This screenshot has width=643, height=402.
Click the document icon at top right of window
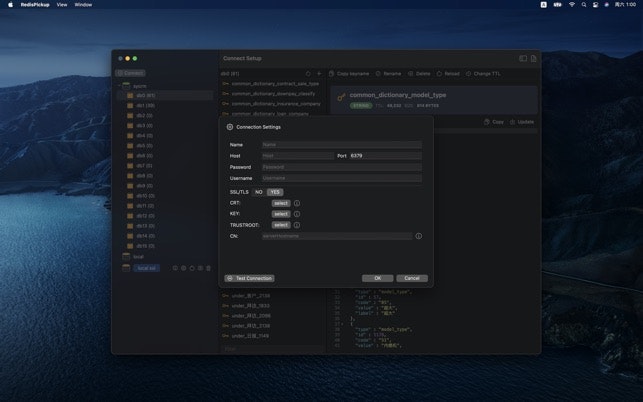coord(534,59)
